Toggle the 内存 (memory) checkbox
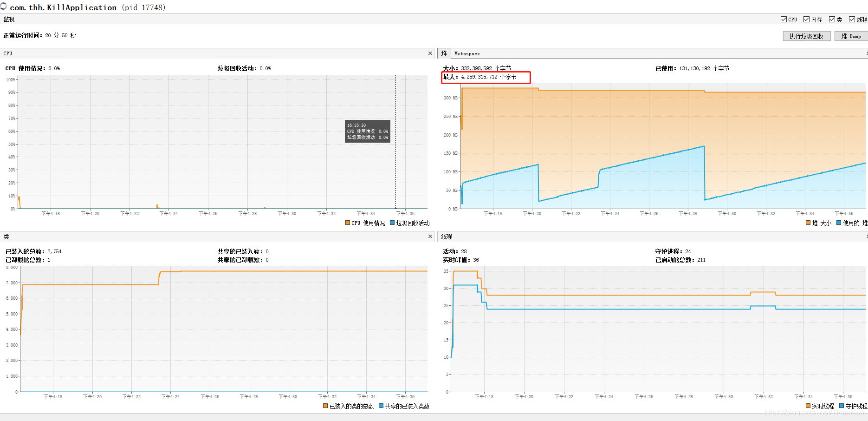This screenshot has width=868, height=421. tap(807, 20)
